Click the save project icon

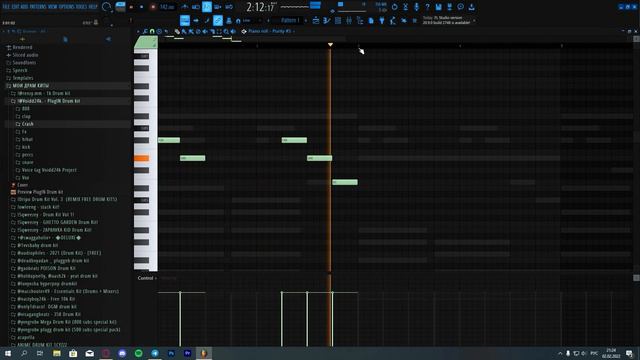[438, 7]
